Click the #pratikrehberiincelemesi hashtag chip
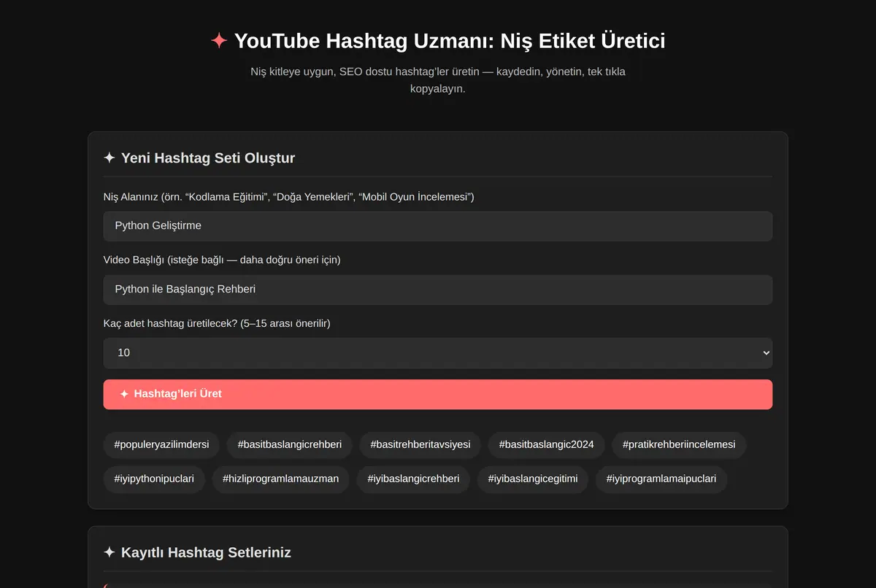 (679, 444)
